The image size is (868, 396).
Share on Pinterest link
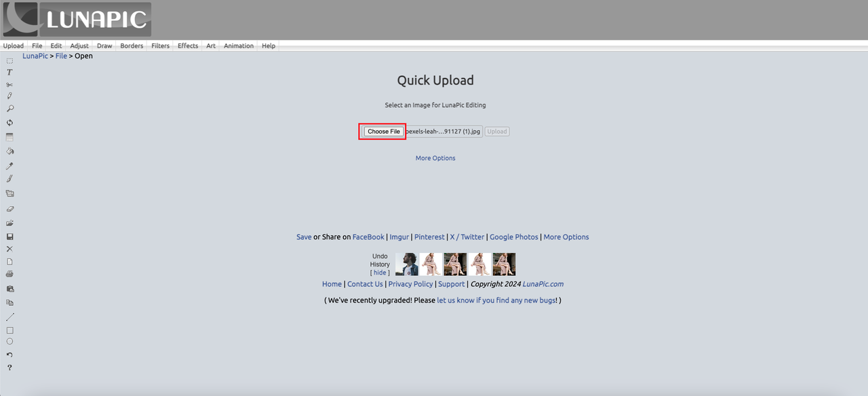pos(429,237)
